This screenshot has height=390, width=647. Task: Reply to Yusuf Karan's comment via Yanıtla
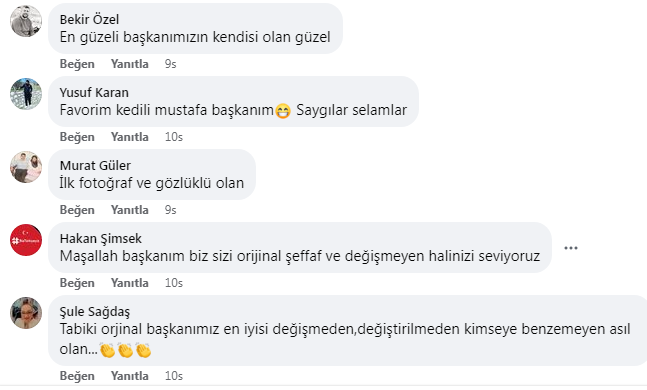130,137
